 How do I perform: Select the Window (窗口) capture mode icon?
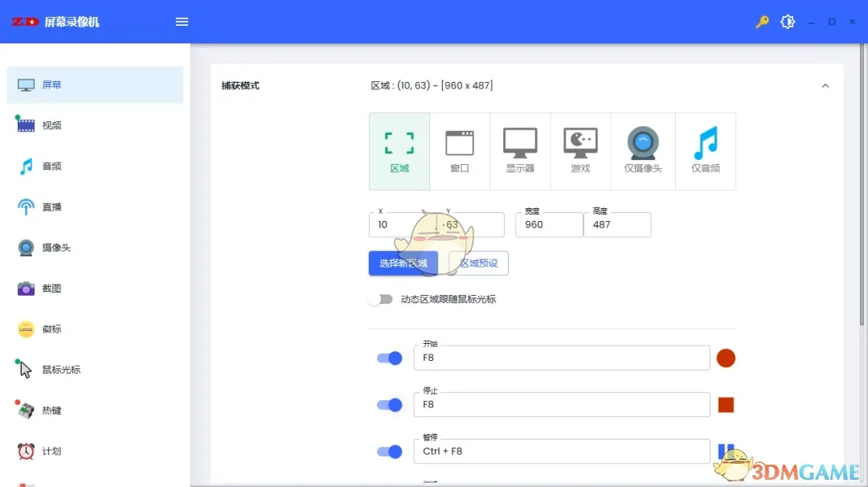(x=460, y=151)
